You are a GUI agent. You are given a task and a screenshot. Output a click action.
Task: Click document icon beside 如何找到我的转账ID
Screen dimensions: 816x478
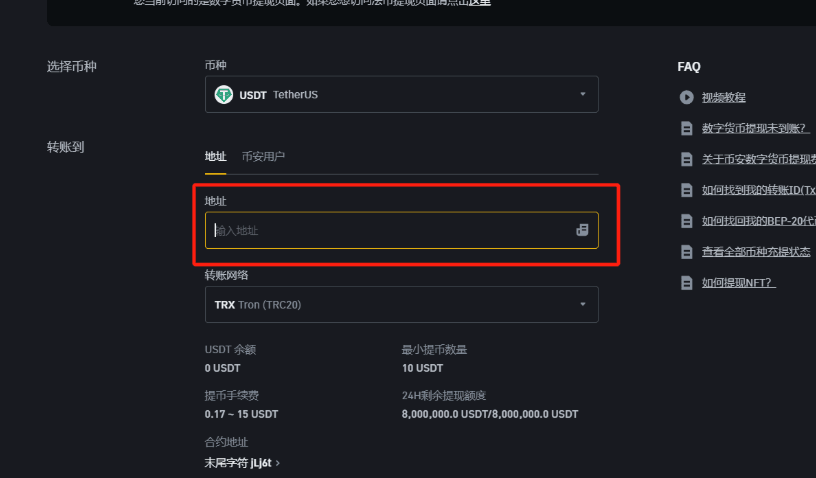click(x=687, y=190)
